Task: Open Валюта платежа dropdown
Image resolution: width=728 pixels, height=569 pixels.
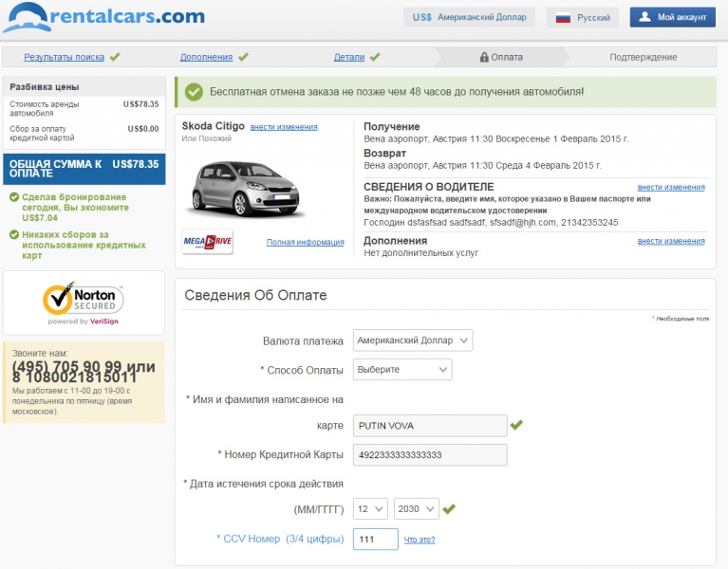Action: (413, 340)
